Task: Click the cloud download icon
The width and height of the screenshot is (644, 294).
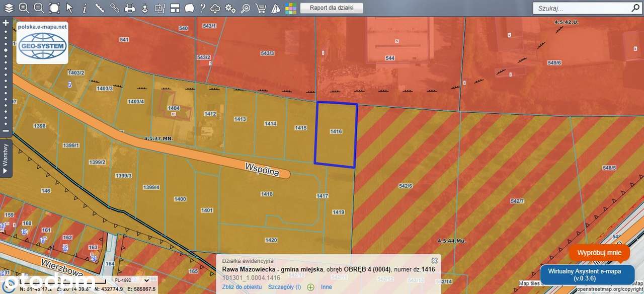Action: [215, 8]
